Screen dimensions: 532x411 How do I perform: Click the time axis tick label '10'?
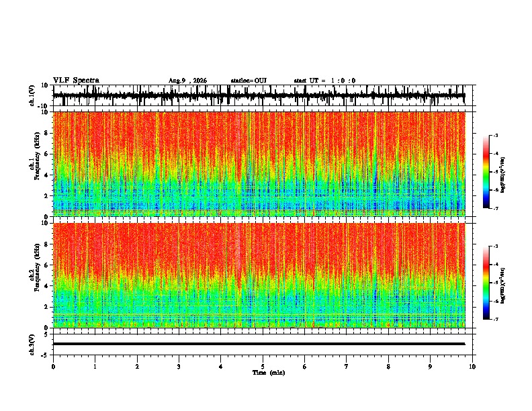[472, 367]
